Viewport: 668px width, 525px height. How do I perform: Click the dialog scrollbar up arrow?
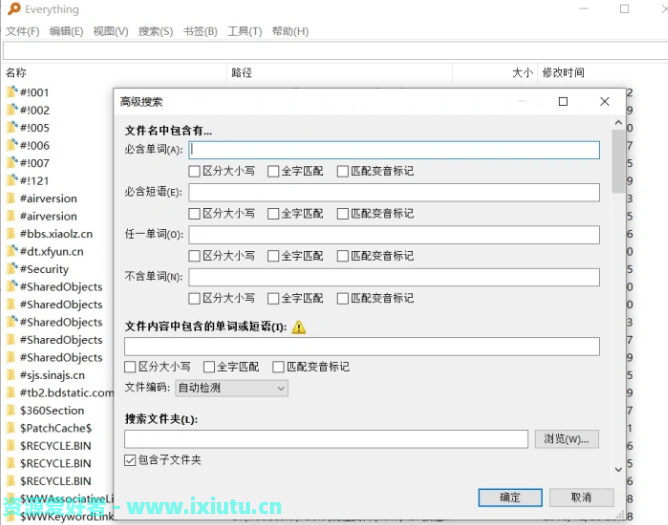[x=618, y=123]
